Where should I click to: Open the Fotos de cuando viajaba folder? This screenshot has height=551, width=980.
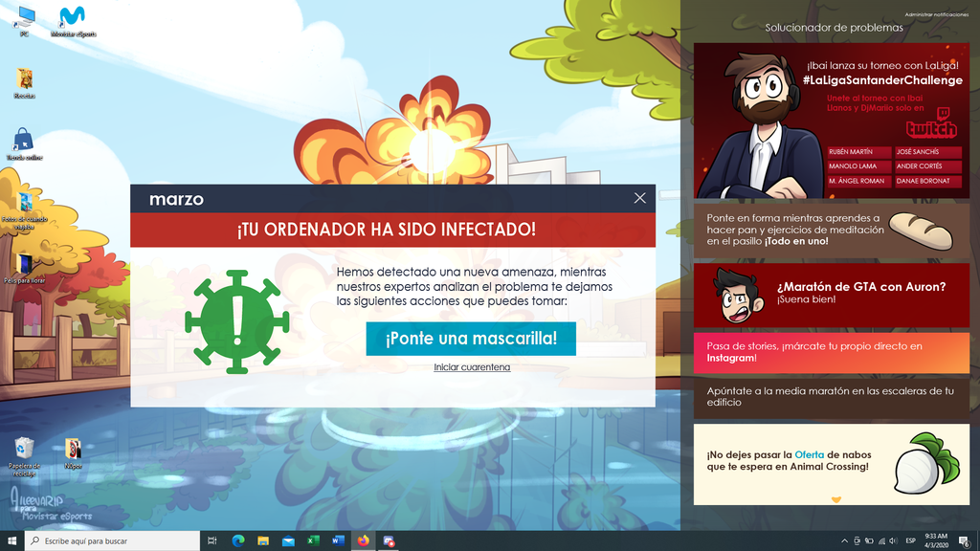click(24, 210)
